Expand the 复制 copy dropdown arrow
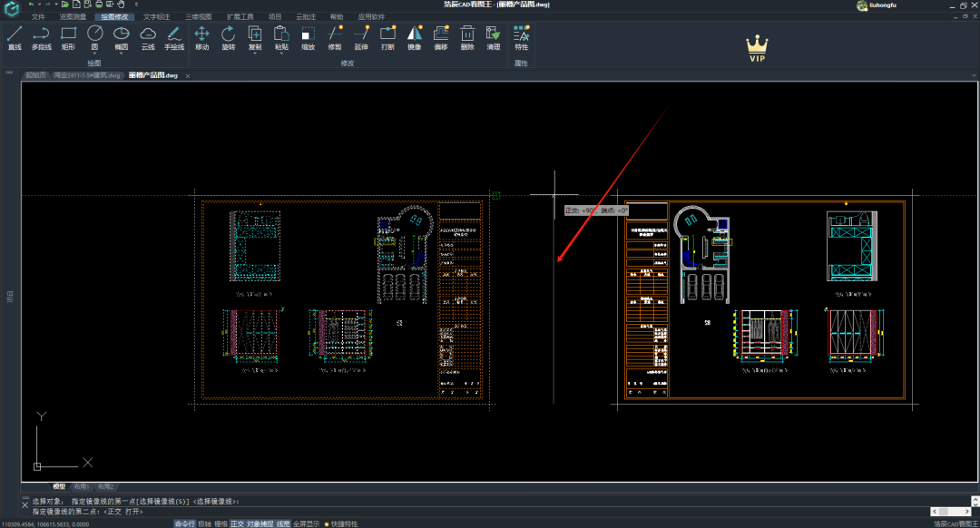980x528 pixels. pyautogui.click(x=255, y=54)
